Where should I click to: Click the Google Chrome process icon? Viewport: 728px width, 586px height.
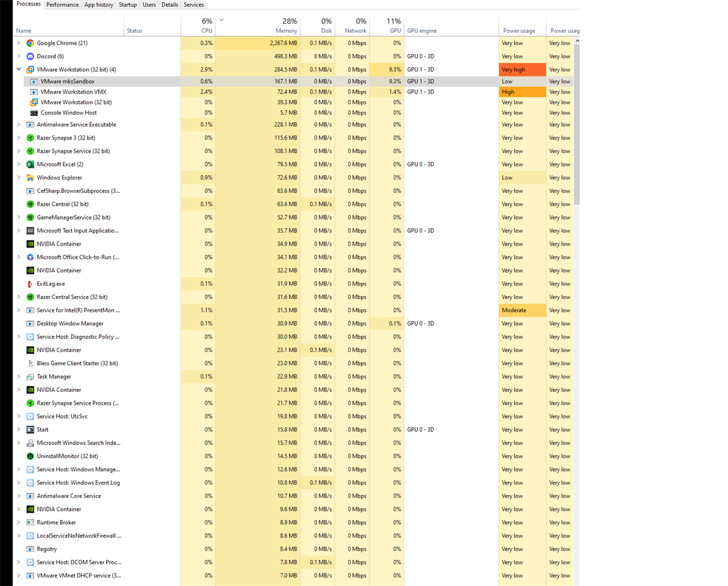coord(30,43)
